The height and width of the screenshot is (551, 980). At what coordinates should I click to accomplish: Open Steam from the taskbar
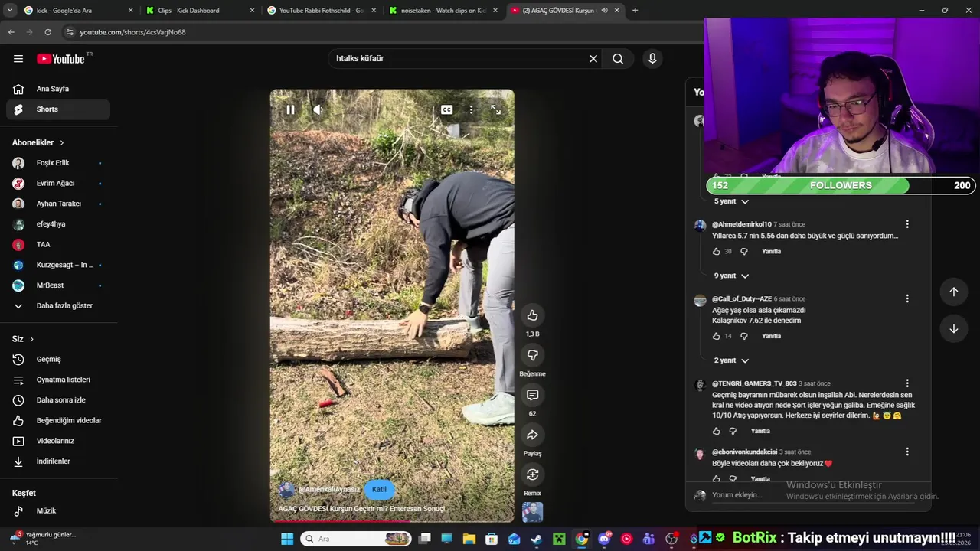click(537, 539)
